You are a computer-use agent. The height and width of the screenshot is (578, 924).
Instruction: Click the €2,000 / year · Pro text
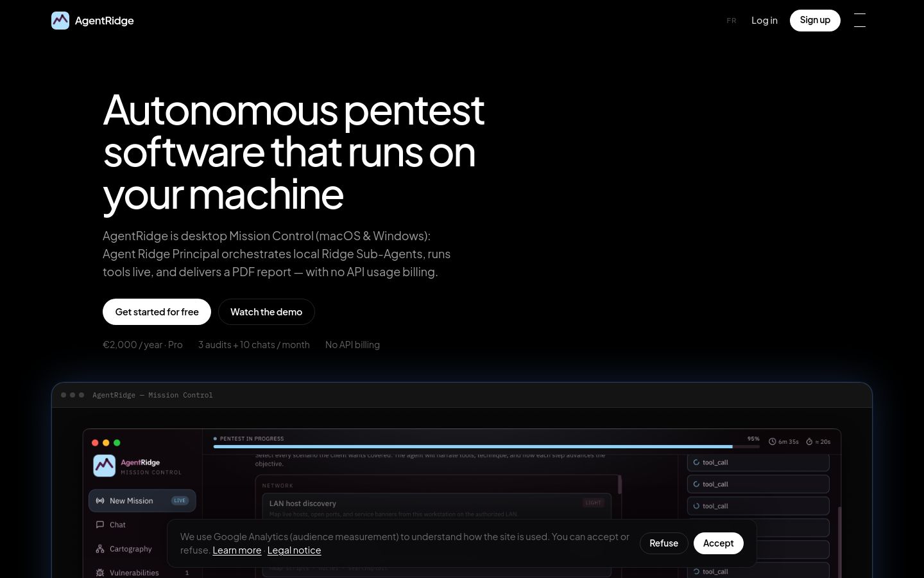coord(142,345)
